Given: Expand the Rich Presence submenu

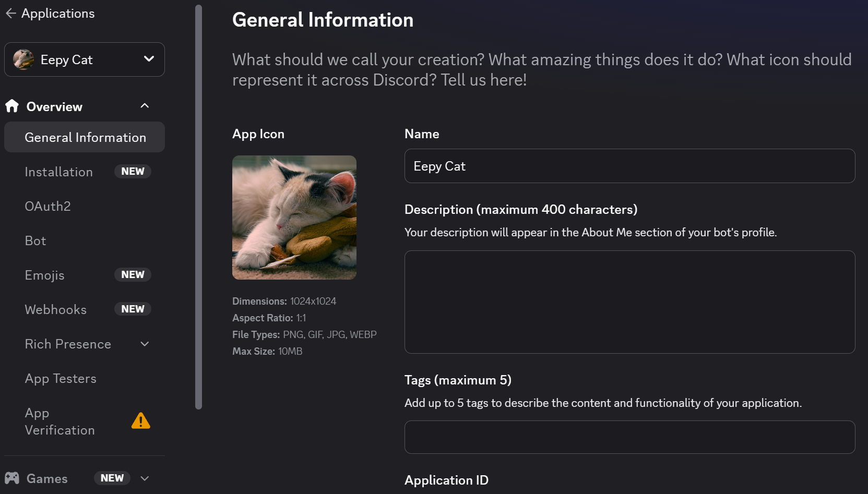Looking at the screenshot, I should [145, 344].
